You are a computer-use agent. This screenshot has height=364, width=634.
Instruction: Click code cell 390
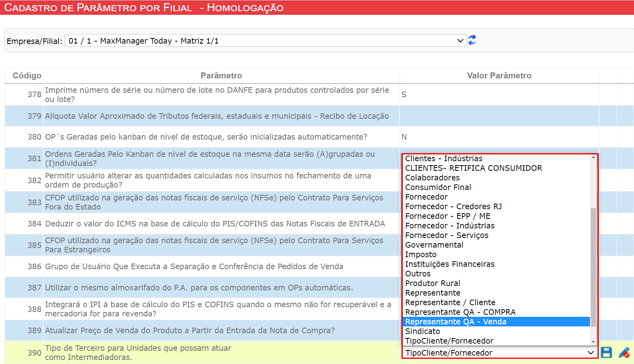pyautogui.click(x=34, y=353)
